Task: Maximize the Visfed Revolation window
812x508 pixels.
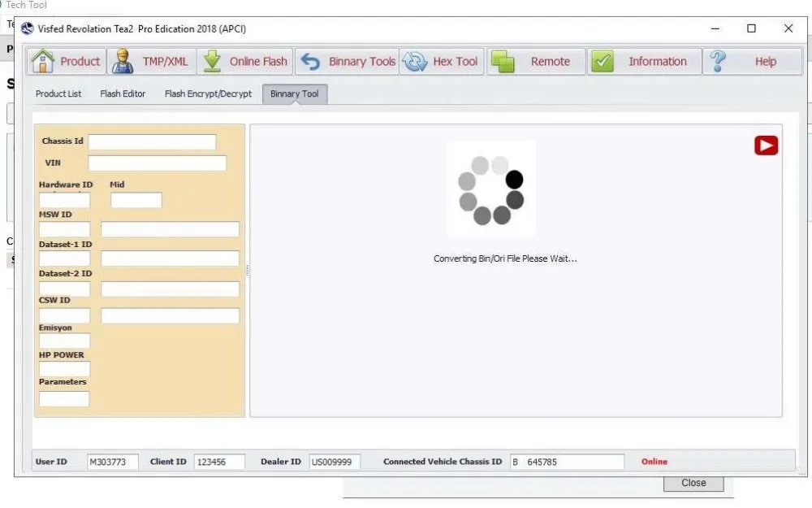Action: click(x=751, y=28)
